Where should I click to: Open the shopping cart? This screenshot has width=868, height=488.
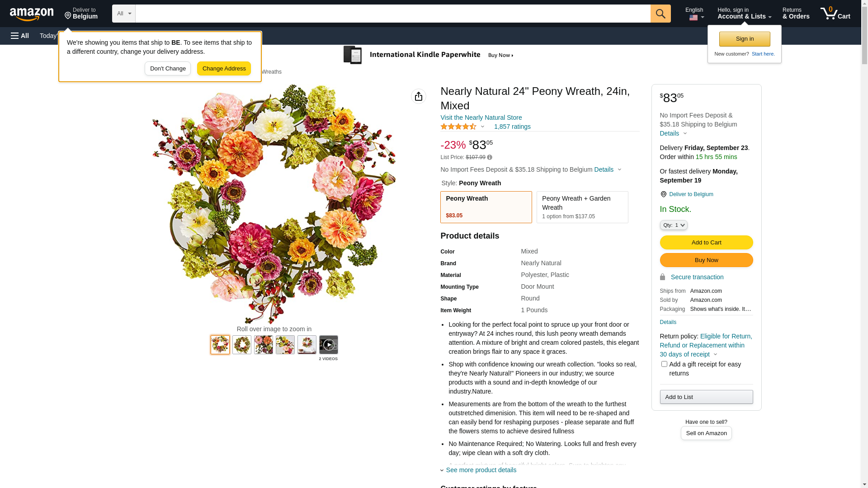click(x=835, y=14)
